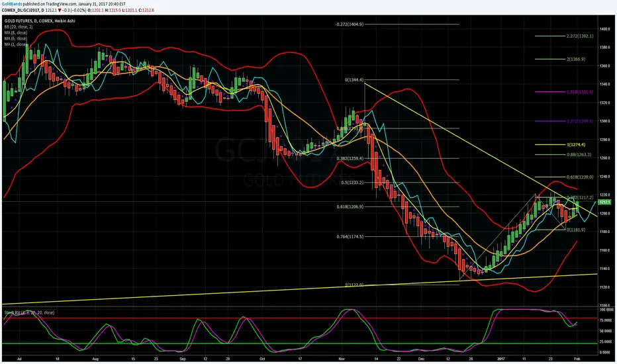The image size is (617, 364).
Task: Click the MA (1, close) indicator legend
Action: (16, 44)
